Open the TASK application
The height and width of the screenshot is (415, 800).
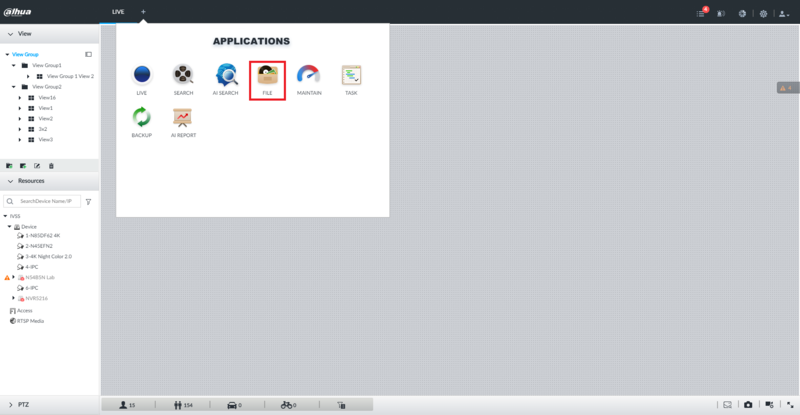pos(351,80)
